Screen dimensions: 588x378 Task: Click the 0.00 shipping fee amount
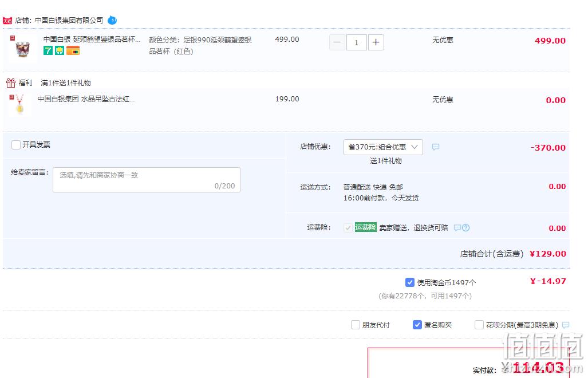[557, 186]
